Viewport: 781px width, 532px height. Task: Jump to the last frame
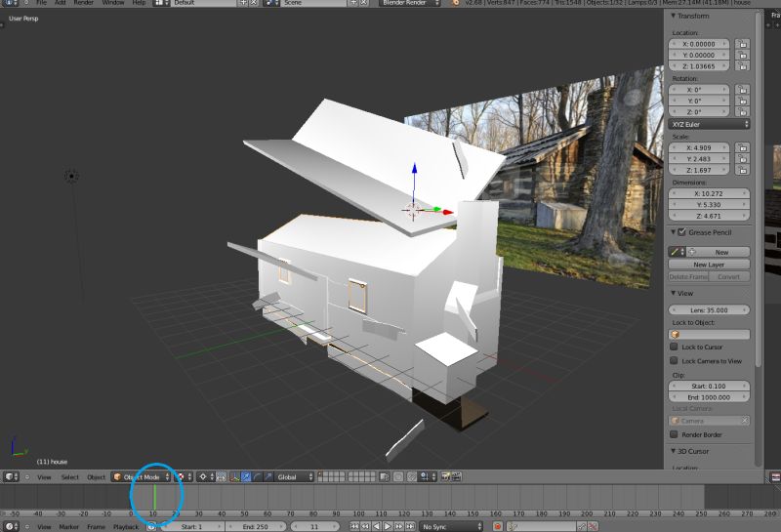tap(410, 526)
